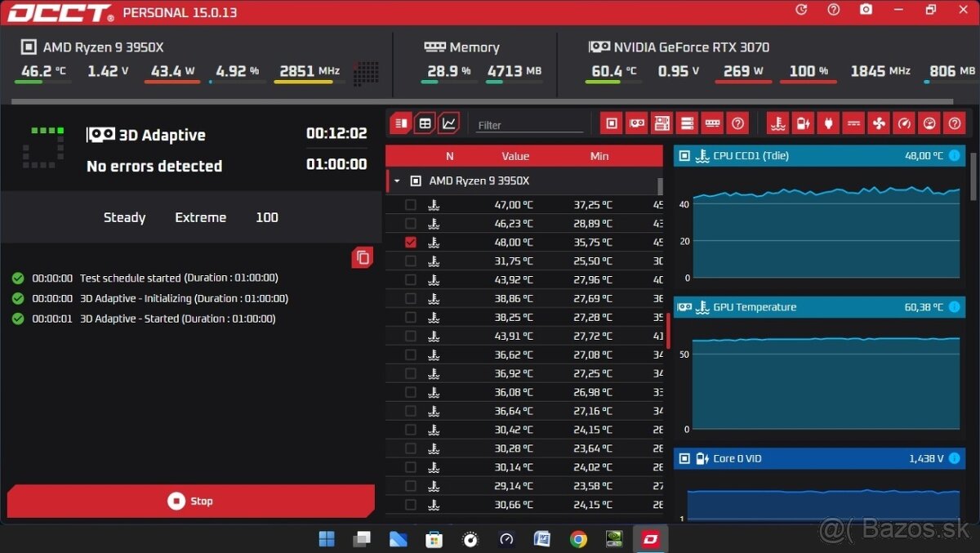Click the CPU CCD1 info tooltip icon
Screen dimensions: 980x553
(x=955, y=155)
